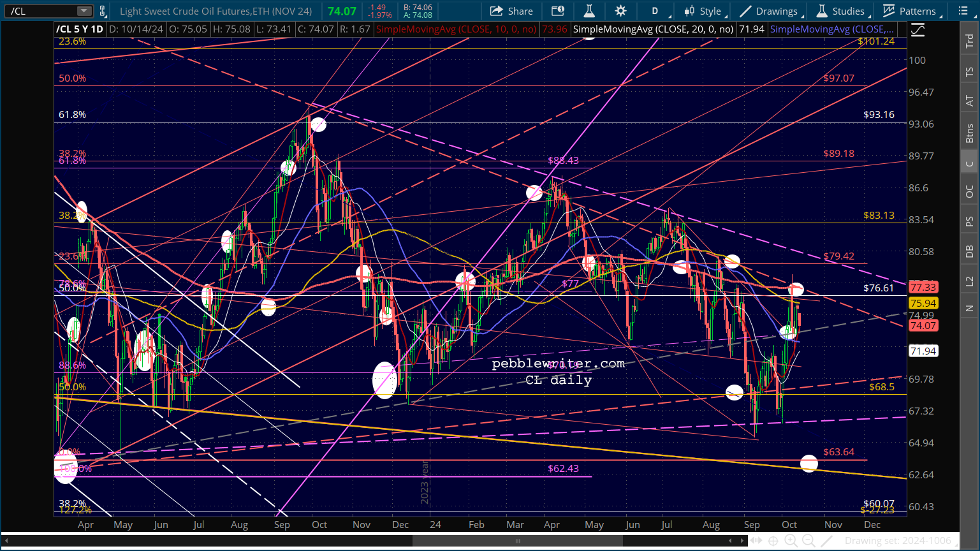Viewport: 980px width, 551px height.
Task: Click the Patterns chart icon
Action: (x=889, y=11)
